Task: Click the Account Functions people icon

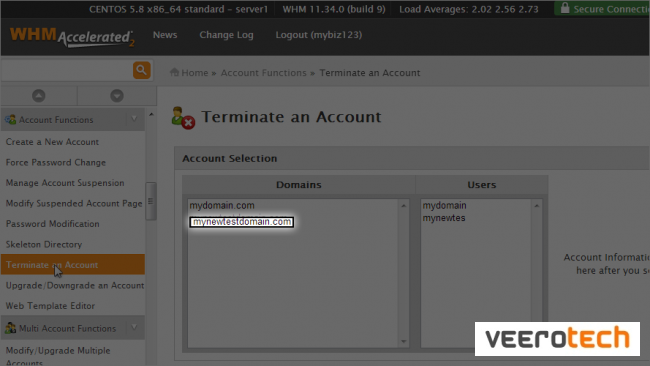Action: point(10,119)
